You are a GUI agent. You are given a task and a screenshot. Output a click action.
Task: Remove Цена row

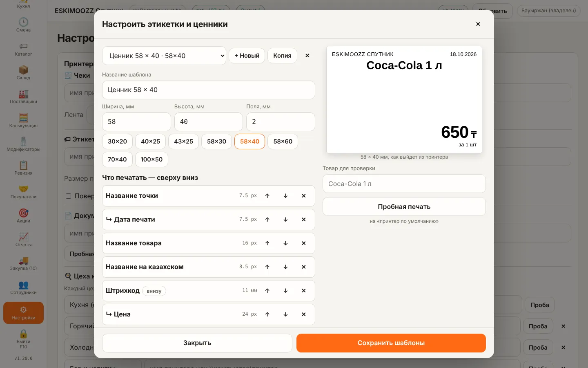click(x=303, y=314)
